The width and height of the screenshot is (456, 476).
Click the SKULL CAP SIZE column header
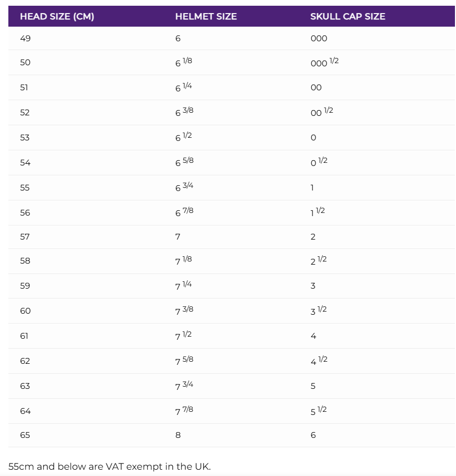(347, 16)
